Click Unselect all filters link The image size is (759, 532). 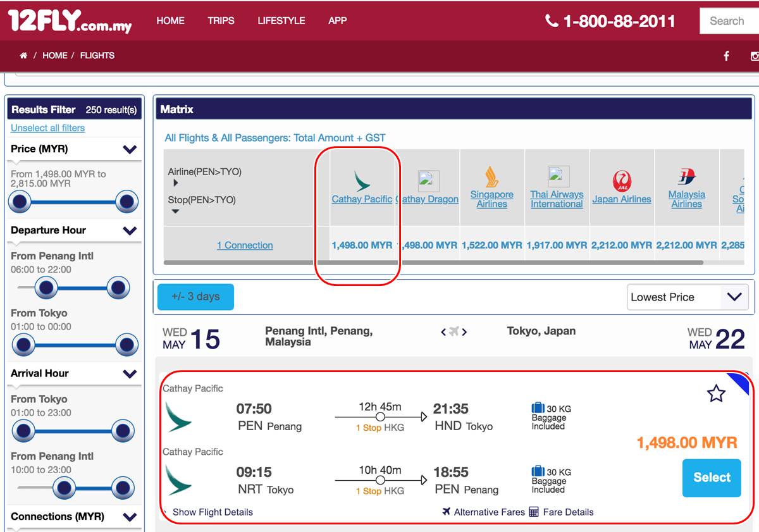pyautogui.click(x=48, y=128)
